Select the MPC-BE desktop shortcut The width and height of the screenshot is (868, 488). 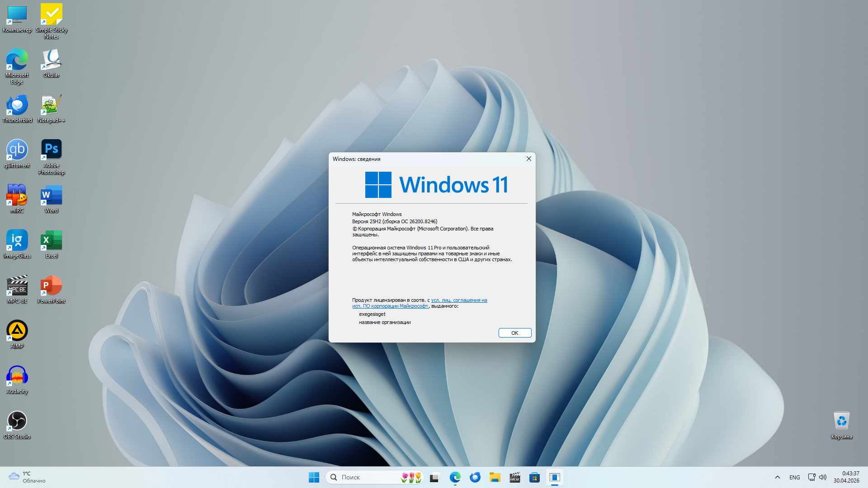click(17, 289)
